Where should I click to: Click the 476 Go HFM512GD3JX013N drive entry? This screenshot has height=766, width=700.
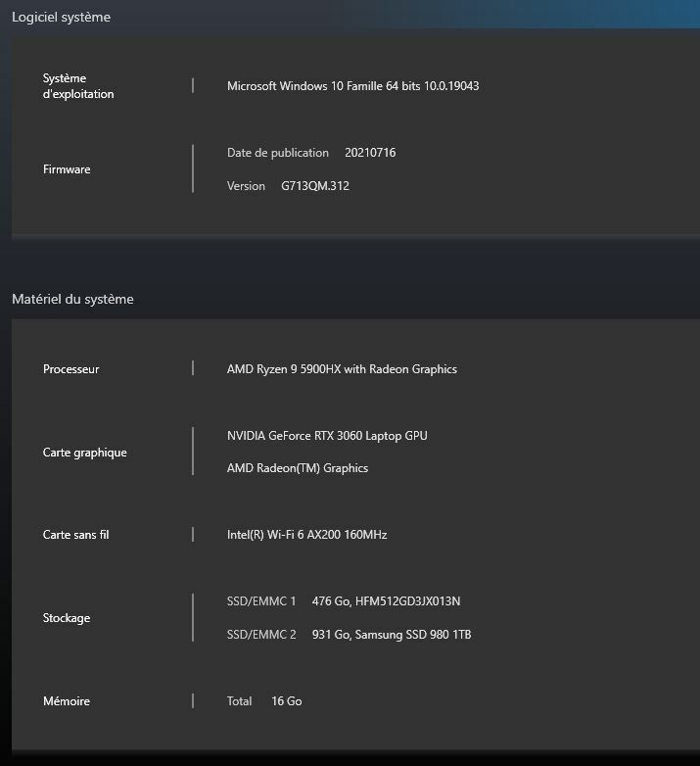click(x=386, y=601)
